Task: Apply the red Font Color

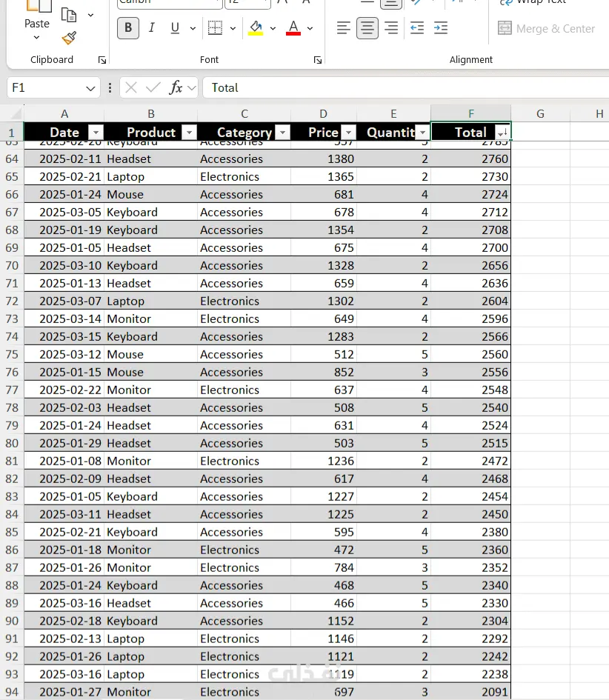Action: pyautogui.click(x=293, y=28)
